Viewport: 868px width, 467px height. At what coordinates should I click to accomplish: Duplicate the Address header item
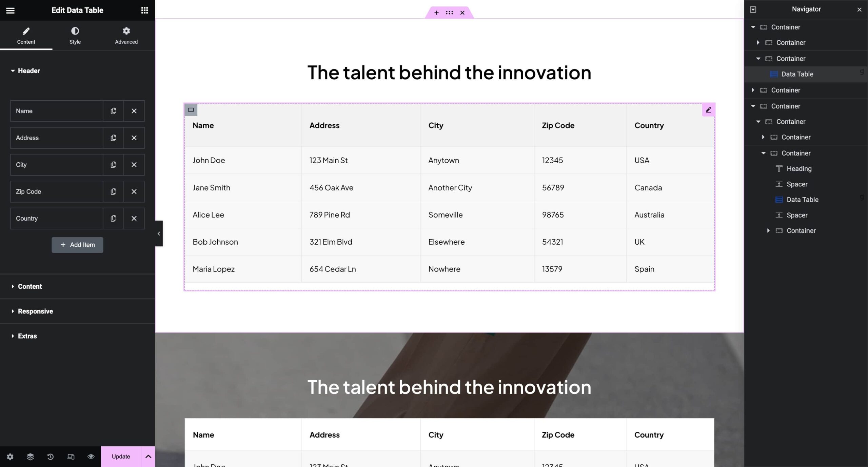113,138
